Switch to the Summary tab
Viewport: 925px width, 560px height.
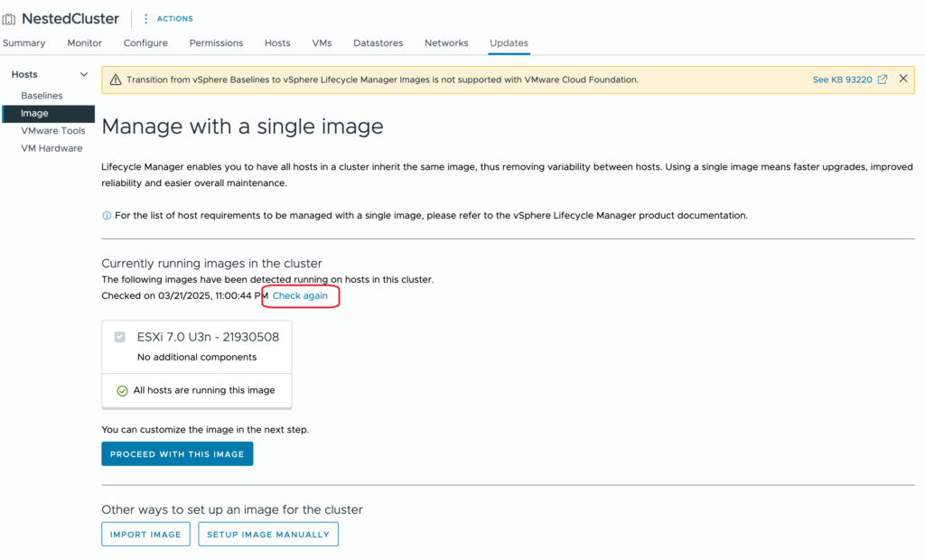pos(23,43)
